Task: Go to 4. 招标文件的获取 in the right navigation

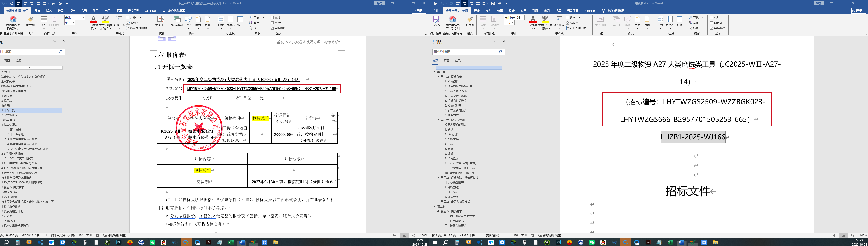Action: [x=456, y=96]
